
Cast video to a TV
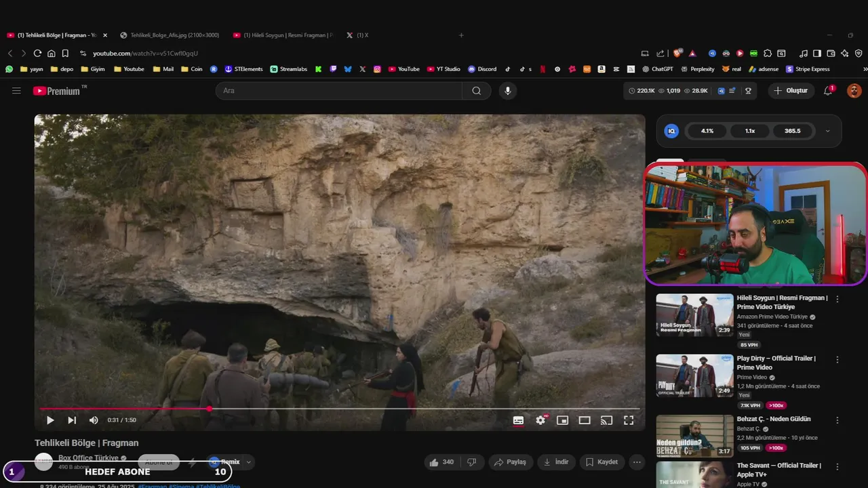pyautogui.click(x=607, y=420)
